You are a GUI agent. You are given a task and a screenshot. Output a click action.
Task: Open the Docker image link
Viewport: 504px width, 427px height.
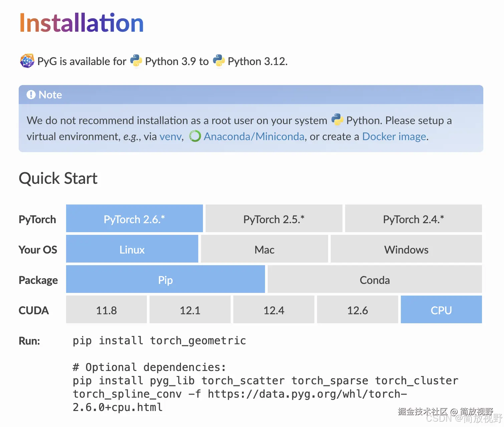click(394, 136)
